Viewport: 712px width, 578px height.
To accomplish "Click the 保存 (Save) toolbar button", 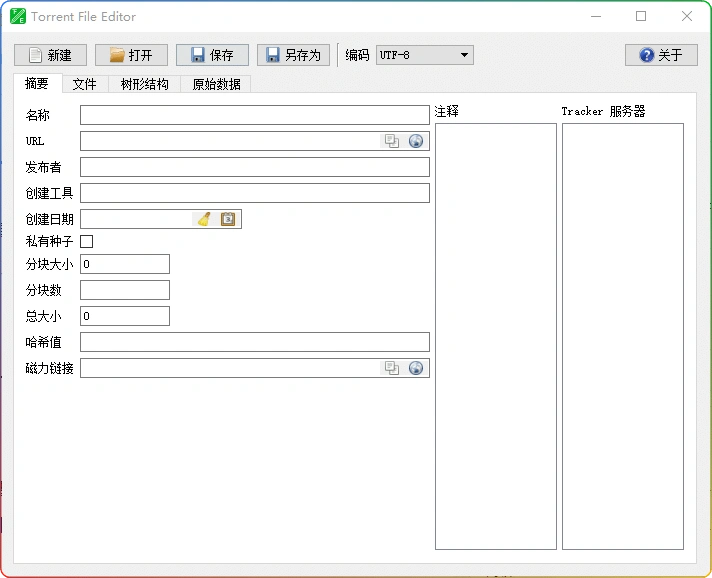I will 212,55.
